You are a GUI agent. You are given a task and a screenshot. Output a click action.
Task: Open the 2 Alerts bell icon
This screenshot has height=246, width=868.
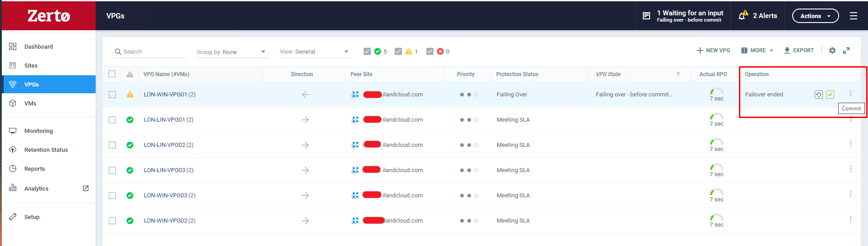743,16
